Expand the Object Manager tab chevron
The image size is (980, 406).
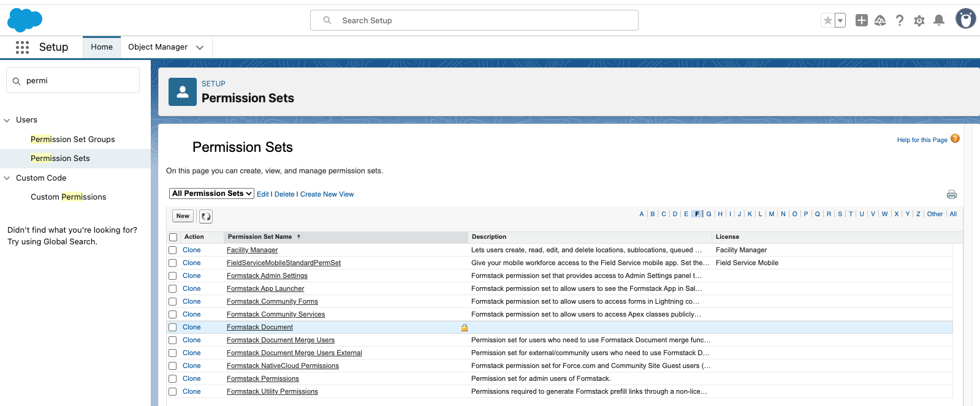pos(200,47)
